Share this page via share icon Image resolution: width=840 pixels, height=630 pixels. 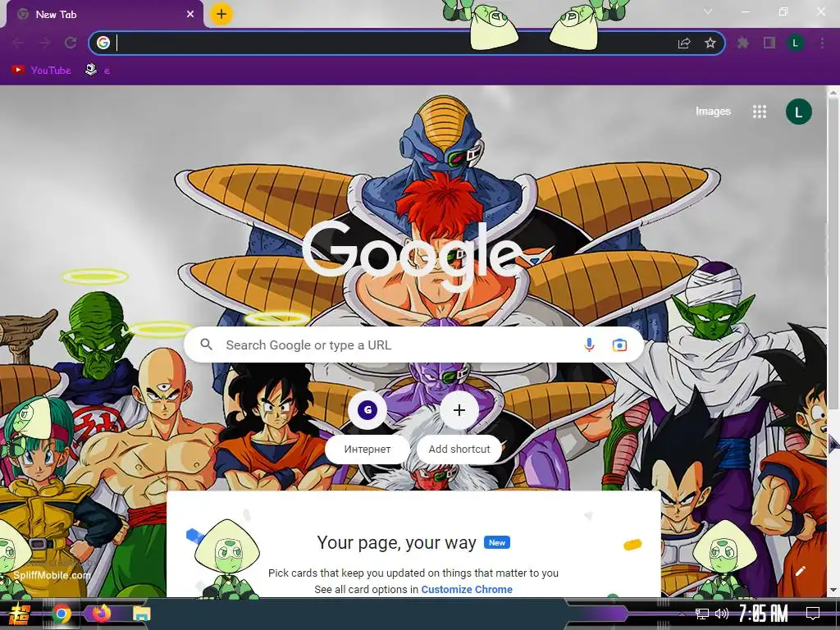pos(684,43)
